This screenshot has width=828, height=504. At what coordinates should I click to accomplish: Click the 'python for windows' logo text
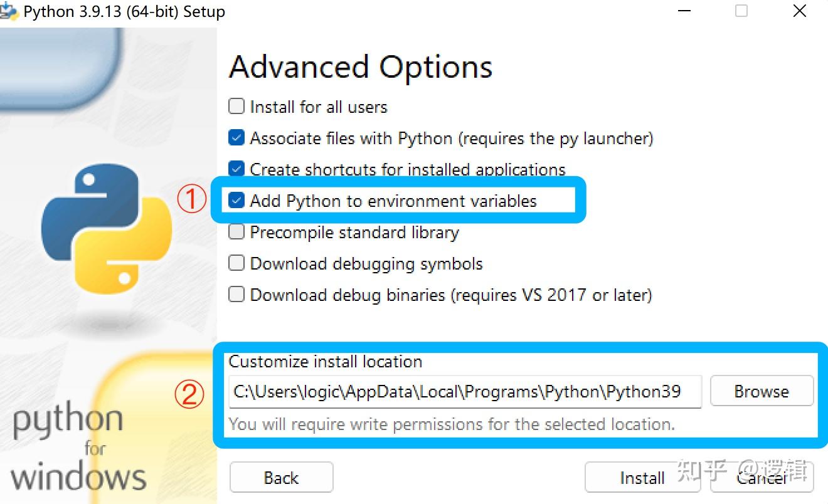pyautogui.click(x=77, y=448)
